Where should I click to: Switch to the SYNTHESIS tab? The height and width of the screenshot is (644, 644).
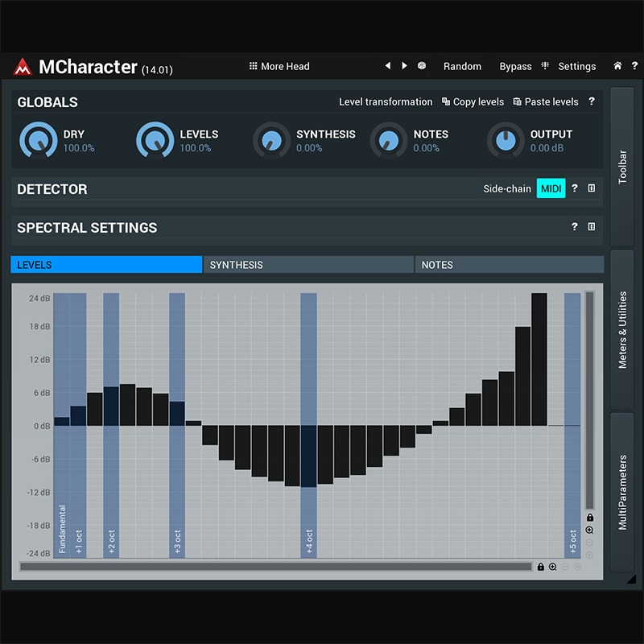(309, 265)
